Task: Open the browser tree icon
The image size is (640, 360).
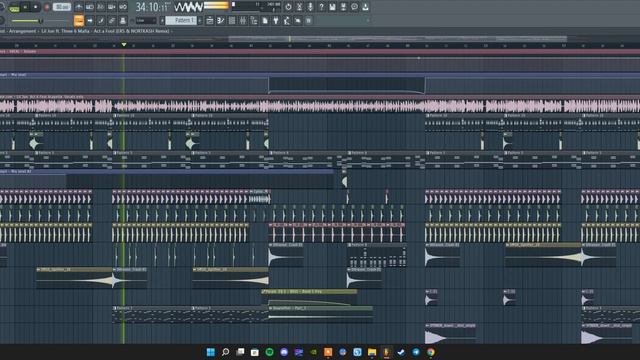Action: (254, 20)
